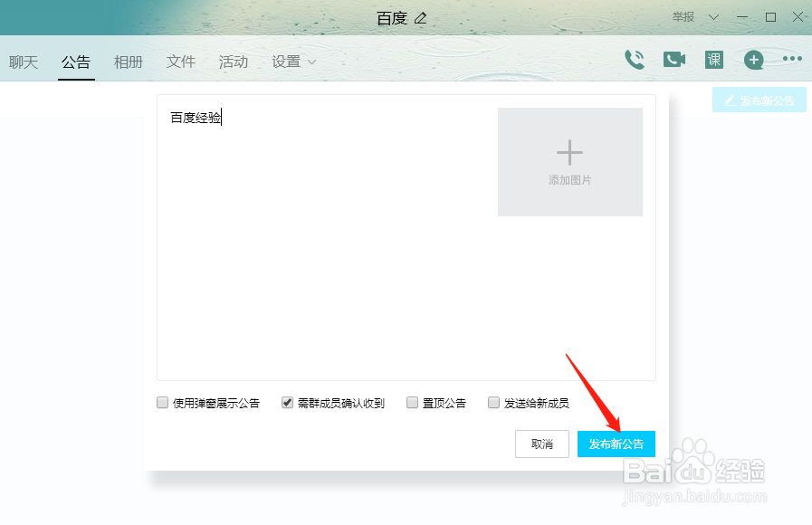
Task: Enable 置顶公告 to pin the announcement
Action: tap(410, 402)
